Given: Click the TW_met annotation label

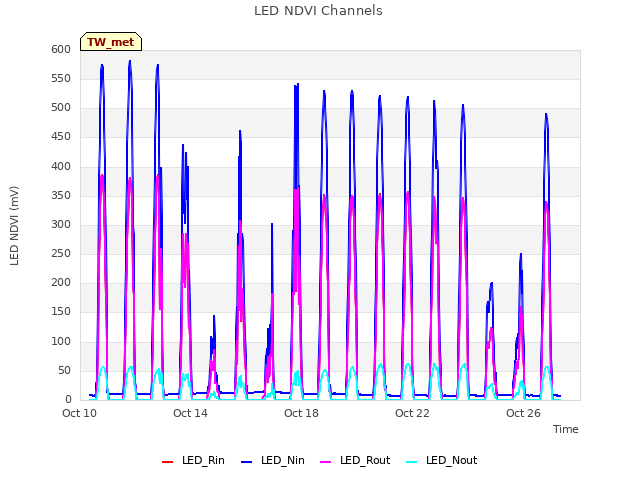Looking at the screenshot, I should coord(111,42).
